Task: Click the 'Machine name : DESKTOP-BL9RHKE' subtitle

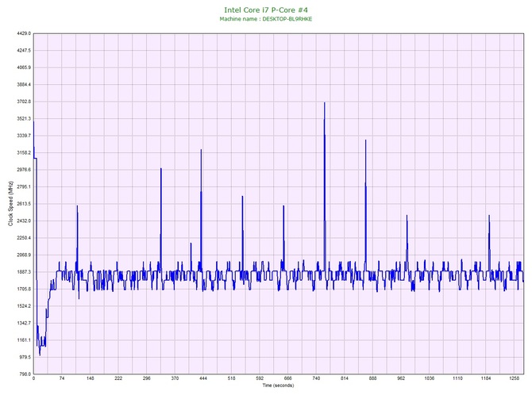Action: pyautogui.click(x=266, y=19)
